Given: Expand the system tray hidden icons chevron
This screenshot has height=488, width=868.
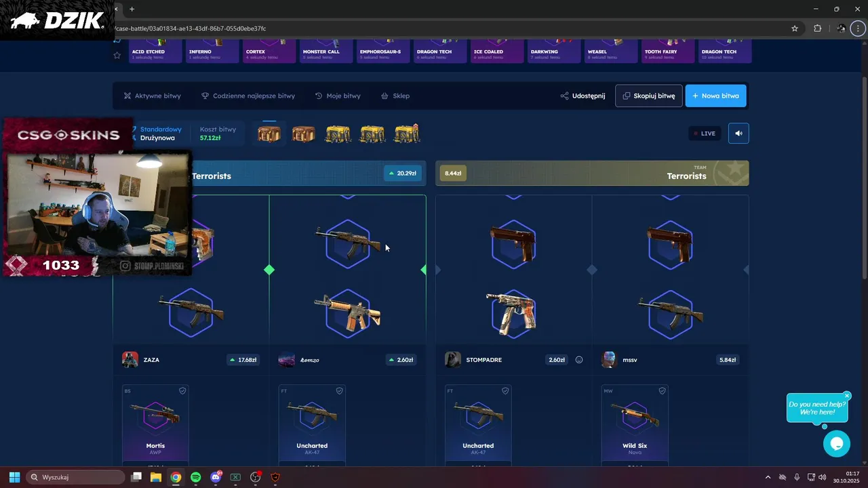Looking at the screenshot, I should (x=768, y=477).
